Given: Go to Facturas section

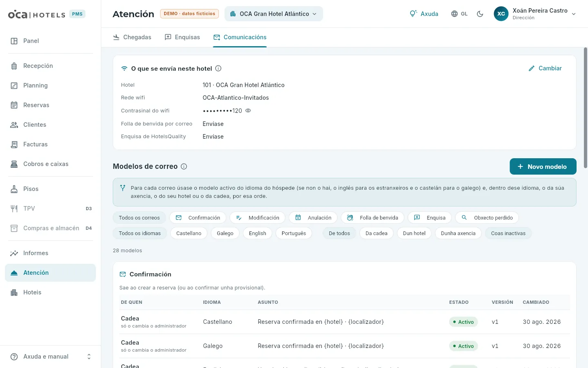Looking at the screenshot, I should point(50,144).
